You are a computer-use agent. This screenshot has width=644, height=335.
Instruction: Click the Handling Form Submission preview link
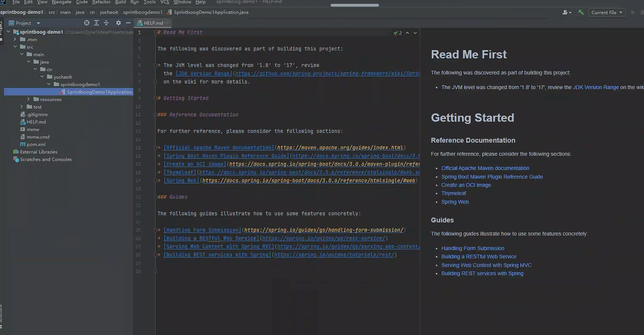(473, 248)
